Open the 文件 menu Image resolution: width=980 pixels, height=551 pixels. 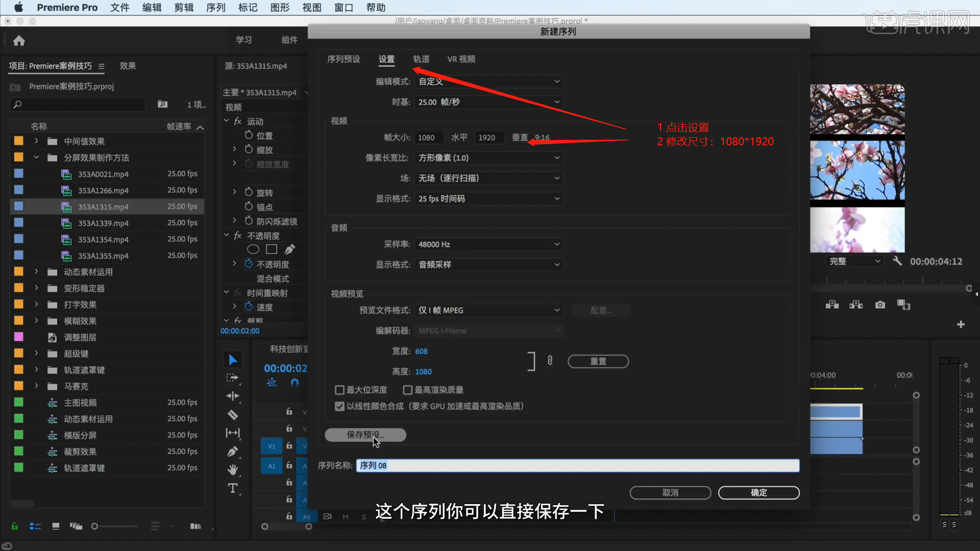point(120,8)
